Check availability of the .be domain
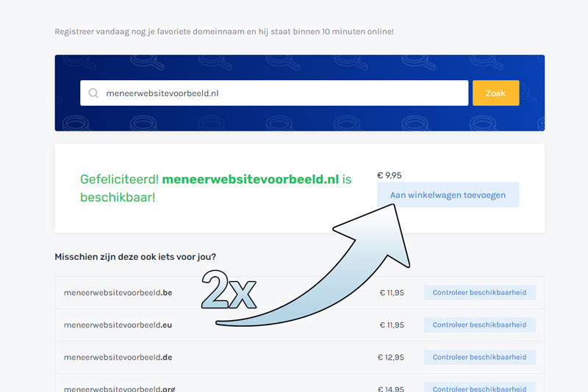 479,293
